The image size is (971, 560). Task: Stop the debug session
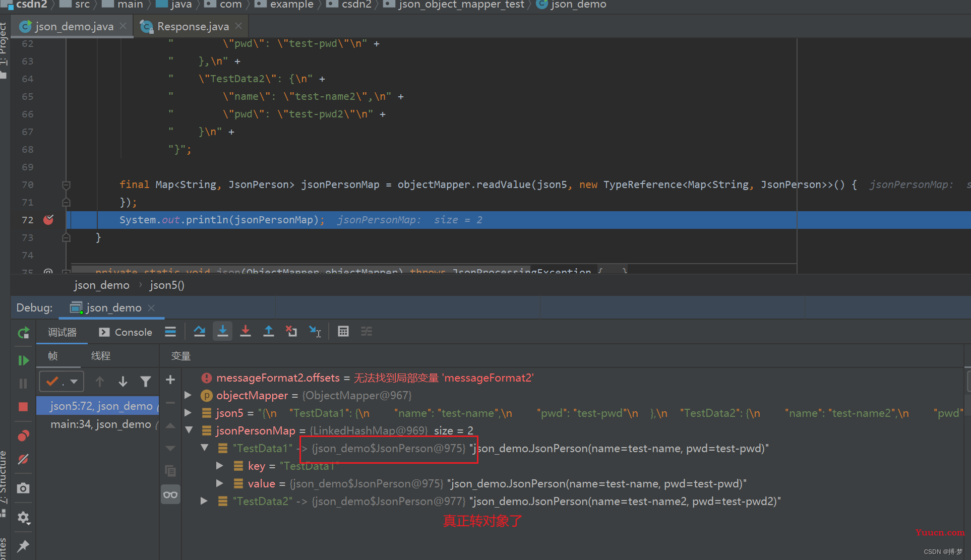23,407
